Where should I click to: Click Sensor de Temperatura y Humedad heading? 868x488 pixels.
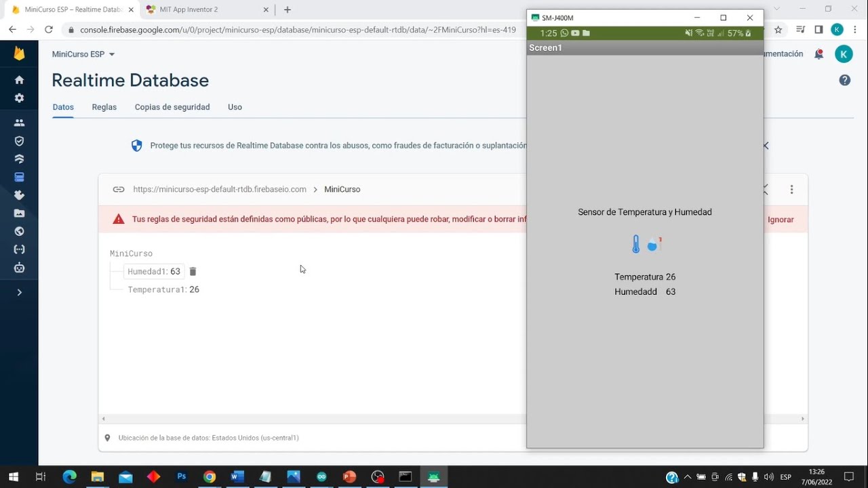tap(645, 212)
